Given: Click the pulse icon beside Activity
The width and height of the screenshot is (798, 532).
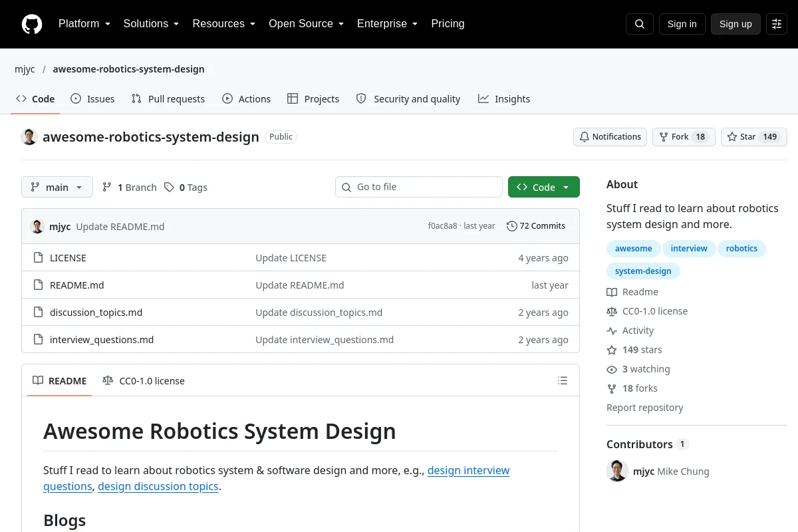Looking at the screenshot, I should (x=612, y=331).
